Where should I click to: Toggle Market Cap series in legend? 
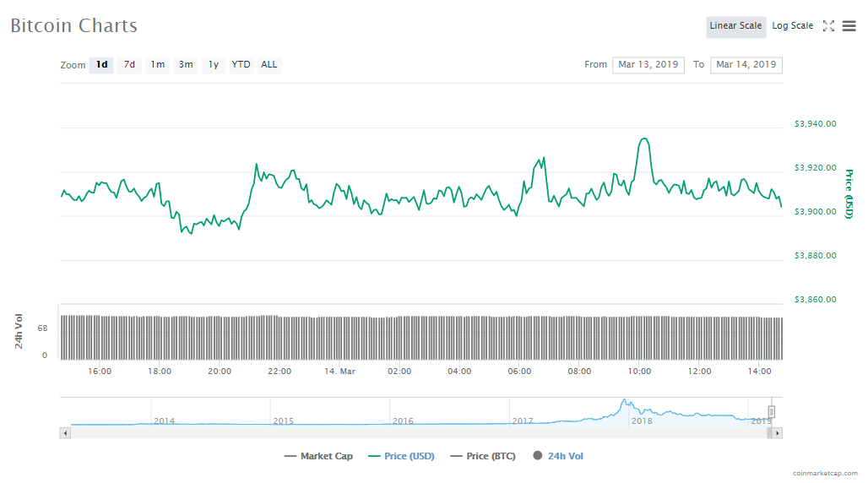318,456
